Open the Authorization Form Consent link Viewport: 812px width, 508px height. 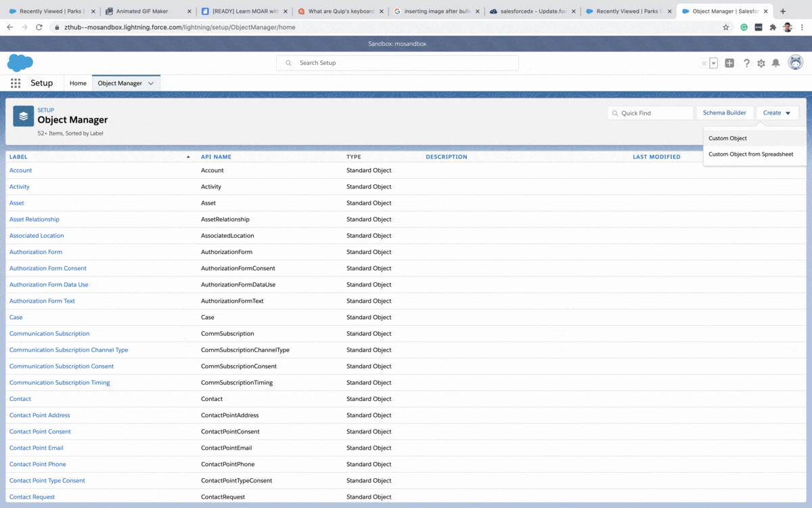[x=48, y=268]
